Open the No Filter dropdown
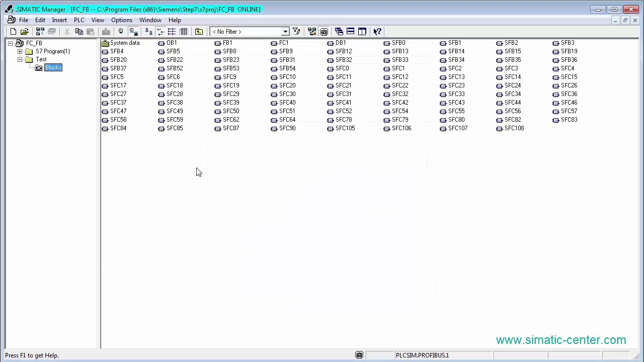Image resolution: width=644 pixels, height=362 pixels. coord(285,32)
